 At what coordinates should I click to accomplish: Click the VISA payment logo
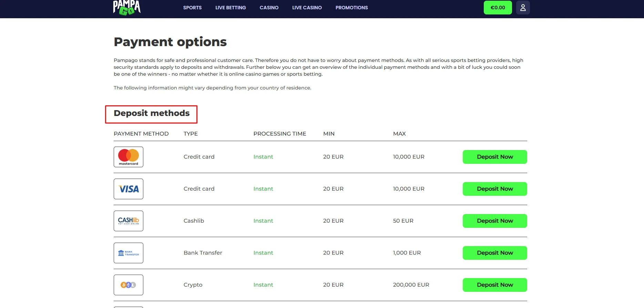pos(129,189)
